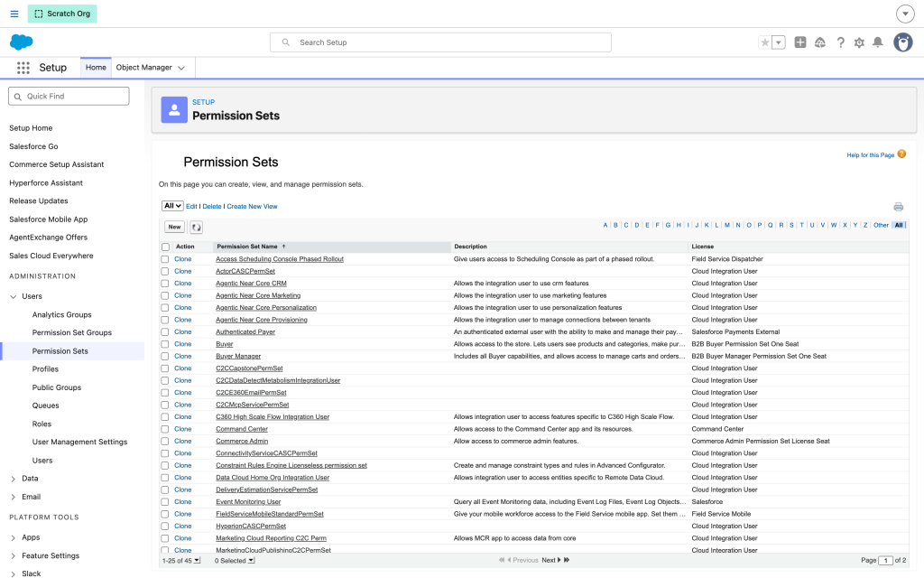Select the Help for this Page link
This screenshot has height=578, width=924.
(871, 155)
